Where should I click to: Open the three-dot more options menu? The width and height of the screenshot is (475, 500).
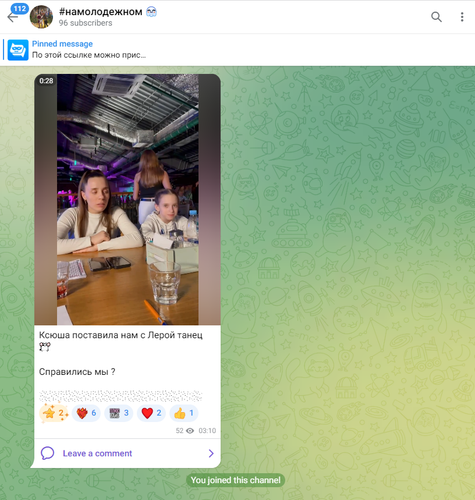(x=462, y=17)
